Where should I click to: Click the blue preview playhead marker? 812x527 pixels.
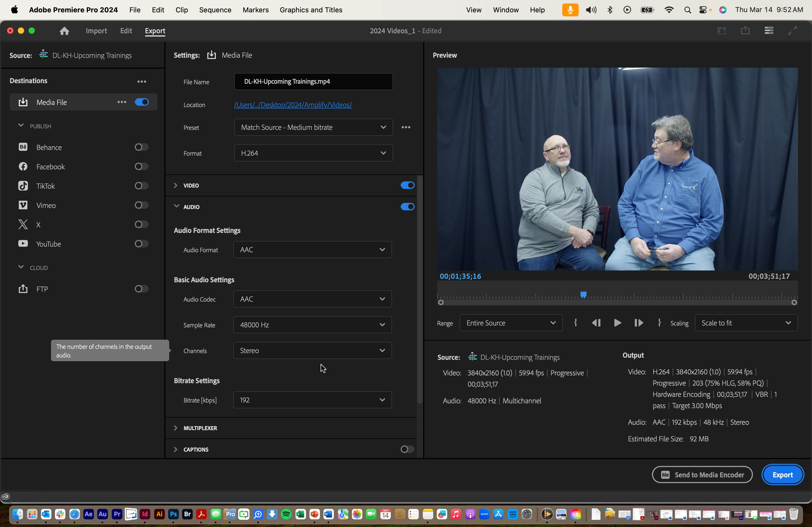click(583, 294)
